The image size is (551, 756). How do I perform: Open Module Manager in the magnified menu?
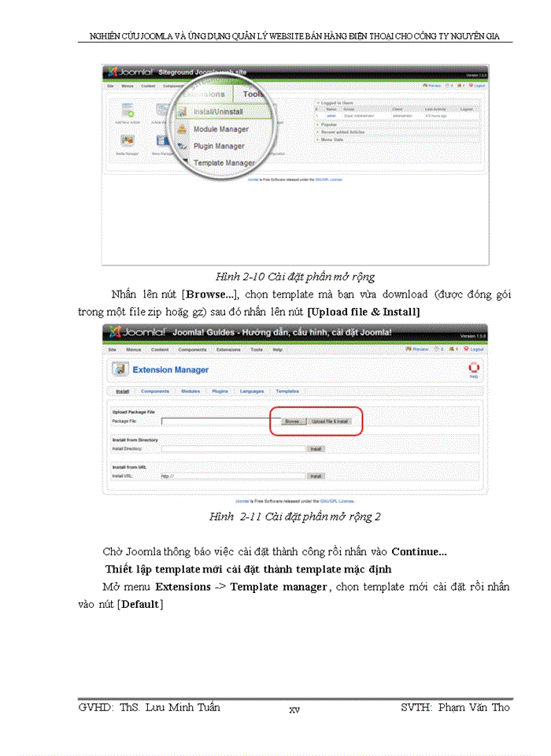click(x=220, y=129)
